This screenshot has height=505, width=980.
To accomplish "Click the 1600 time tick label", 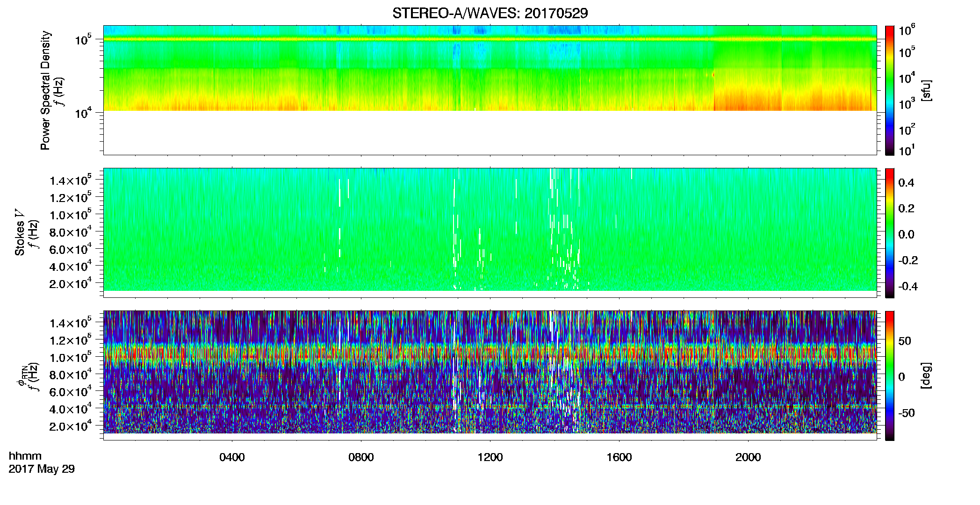I will coord(619,457).
